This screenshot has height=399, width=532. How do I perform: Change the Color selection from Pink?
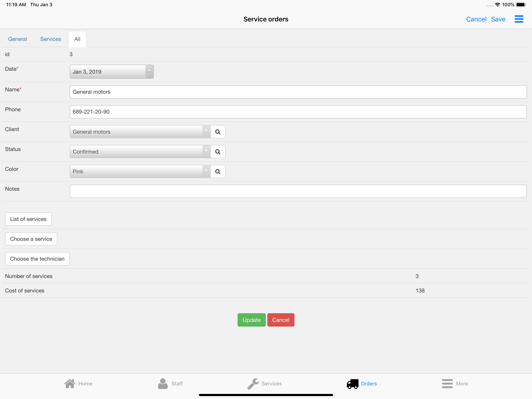pyautogui.click(x=206, y=171)
